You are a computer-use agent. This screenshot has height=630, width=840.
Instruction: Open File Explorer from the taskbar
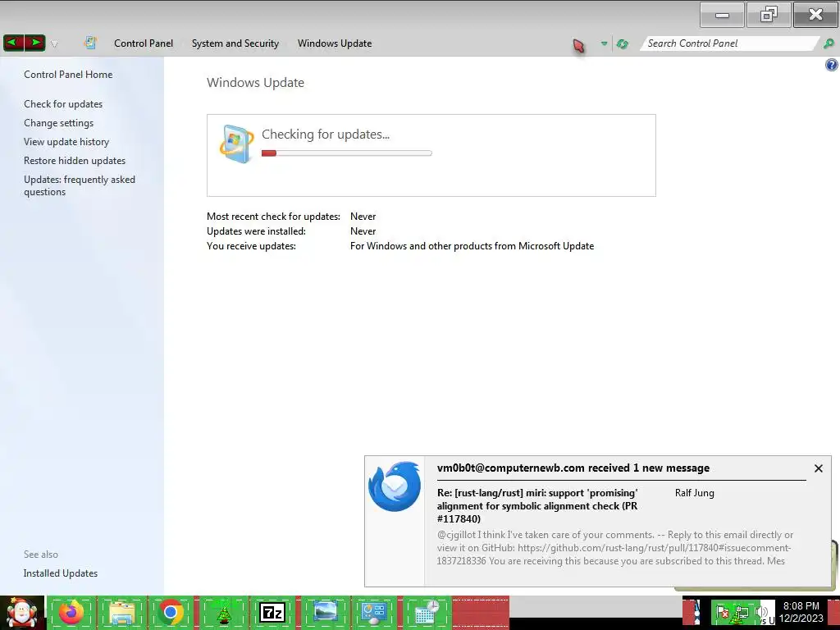[121, 613]
